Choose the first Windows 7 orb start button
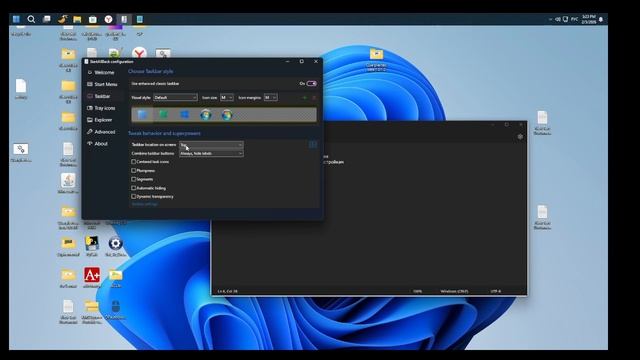 tap(206, 115)
